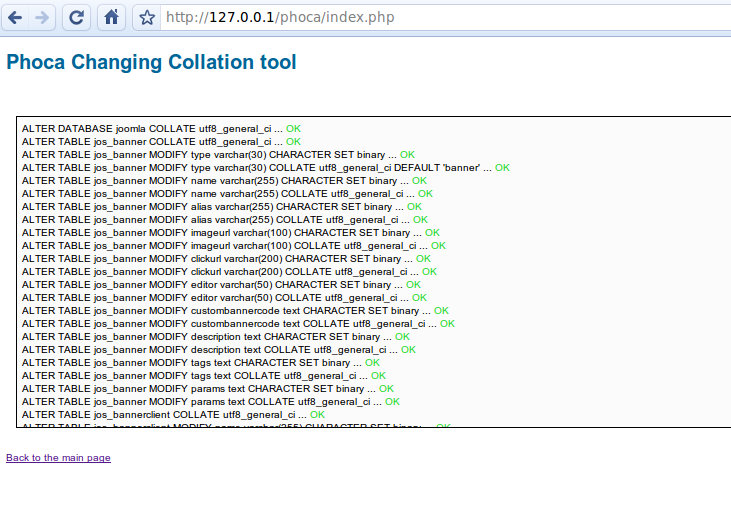Click the browser forward arrow

pos(41,18)
